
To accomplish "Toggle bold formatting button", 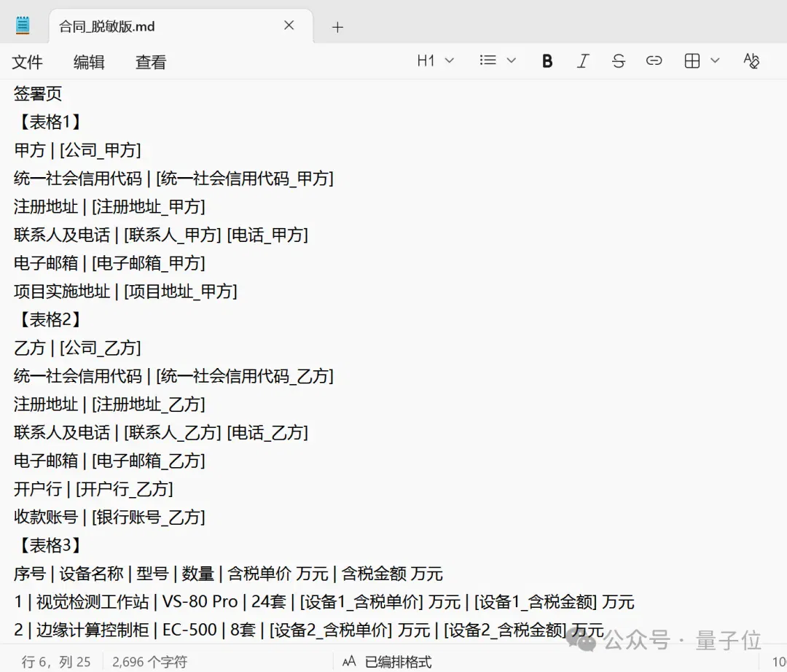I will [547, 61].
